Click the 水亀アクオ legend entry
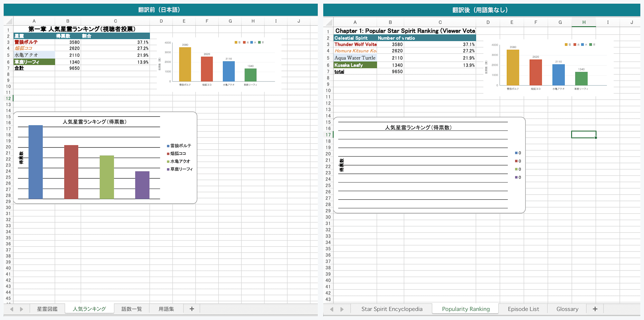The height and width of the screenshot is (320, 644). point(179,161)
